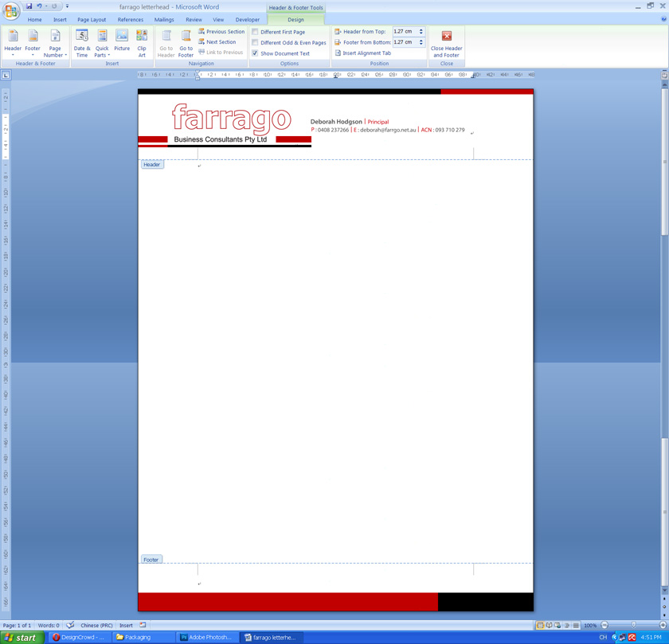Open Packaging folder from taskbar

point(143,638)
